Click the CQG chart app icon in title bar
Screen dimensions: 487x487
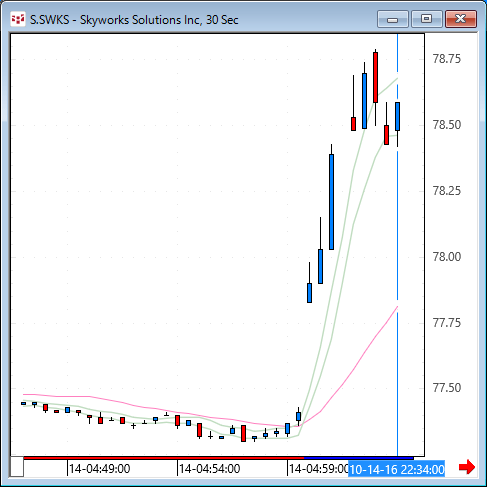(18, 19)
